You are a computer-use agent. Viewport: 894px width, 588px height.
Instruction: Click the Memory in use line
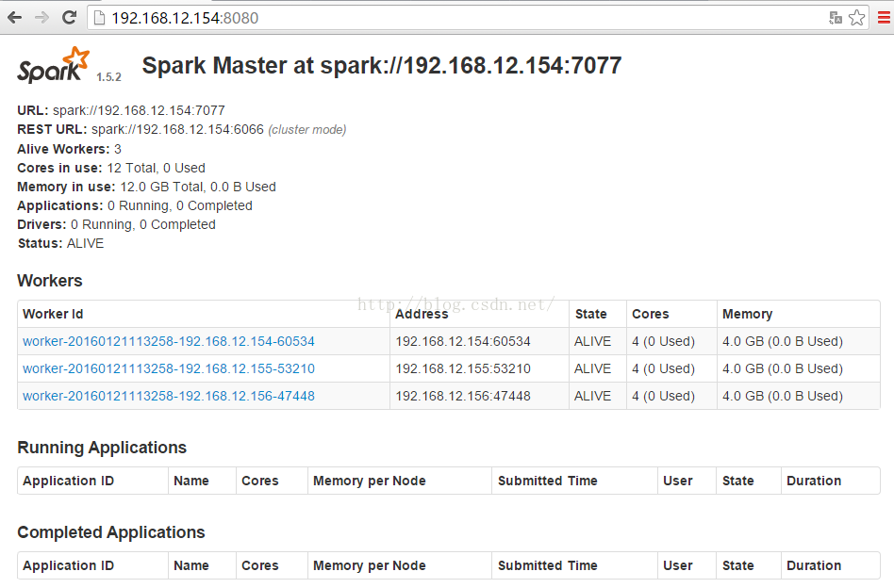click(x=146, y=187)
